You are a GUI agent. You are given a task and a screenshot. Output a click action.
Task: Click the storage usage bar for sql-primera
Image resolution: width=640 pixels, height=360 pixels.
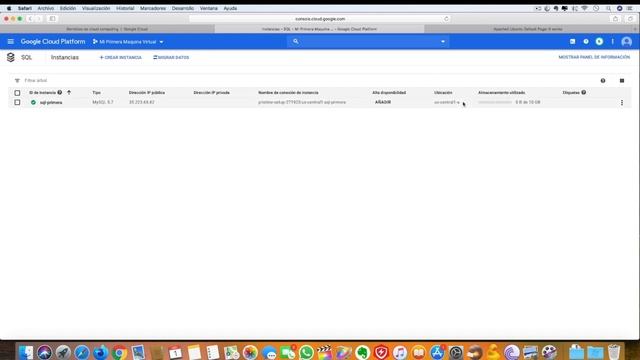point(495,102)
